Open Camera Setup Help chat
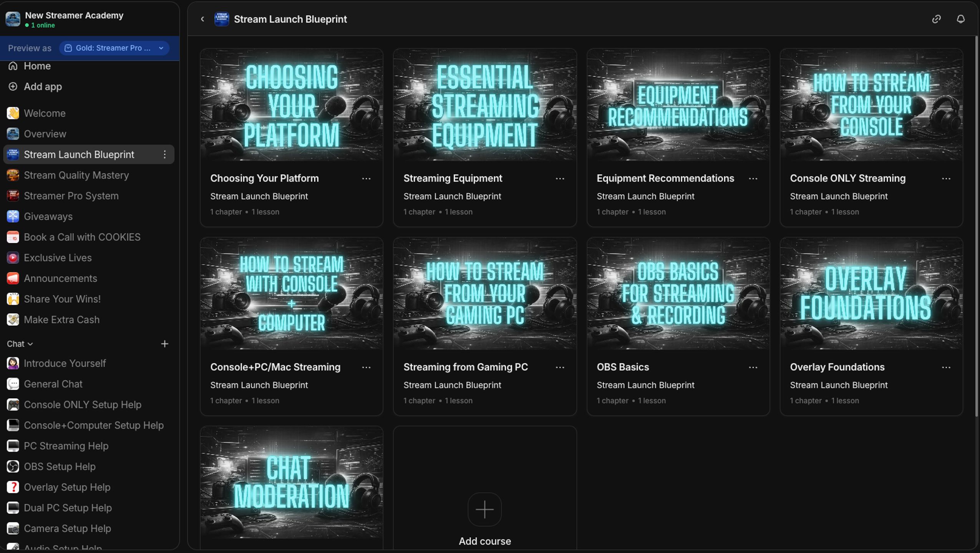The height and width of the screenshot is (553, 980). click(89, 528)
